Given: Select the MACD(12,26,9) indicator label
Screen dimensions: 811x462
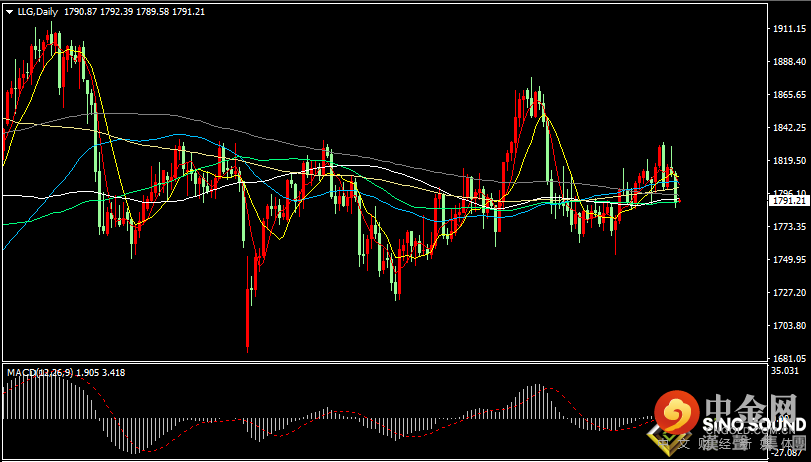Looking at the screenshot, I should pyautogui.click(x=39, y=372).
